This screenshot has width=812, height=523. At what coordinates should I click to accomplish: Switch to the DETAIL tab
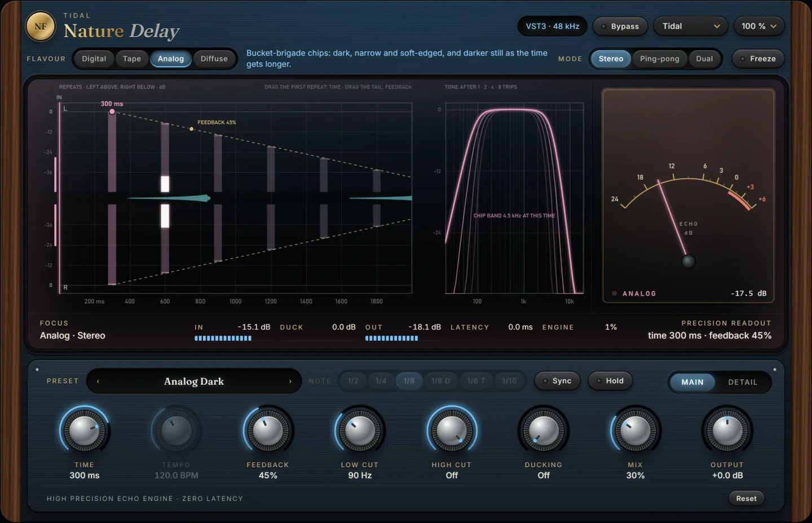[x=743, y=382]
